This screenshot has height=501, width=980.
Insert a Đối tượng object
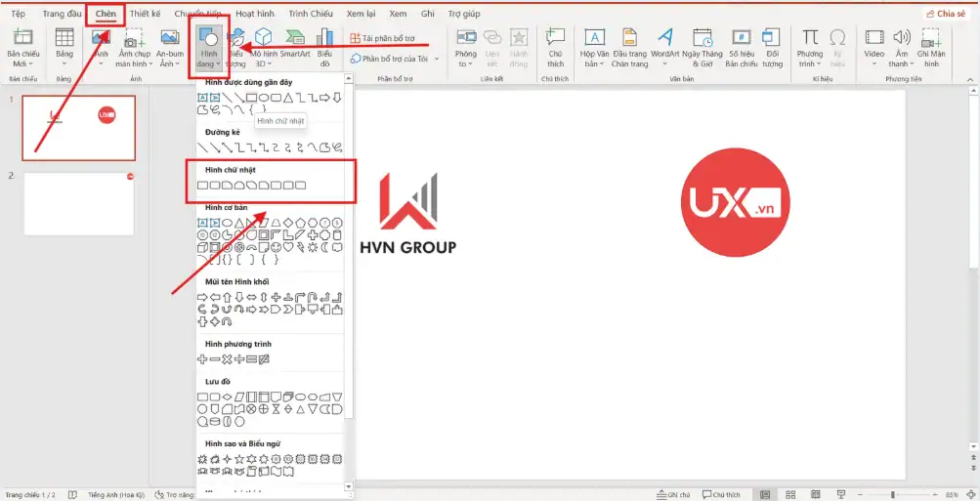pos(773,48)
